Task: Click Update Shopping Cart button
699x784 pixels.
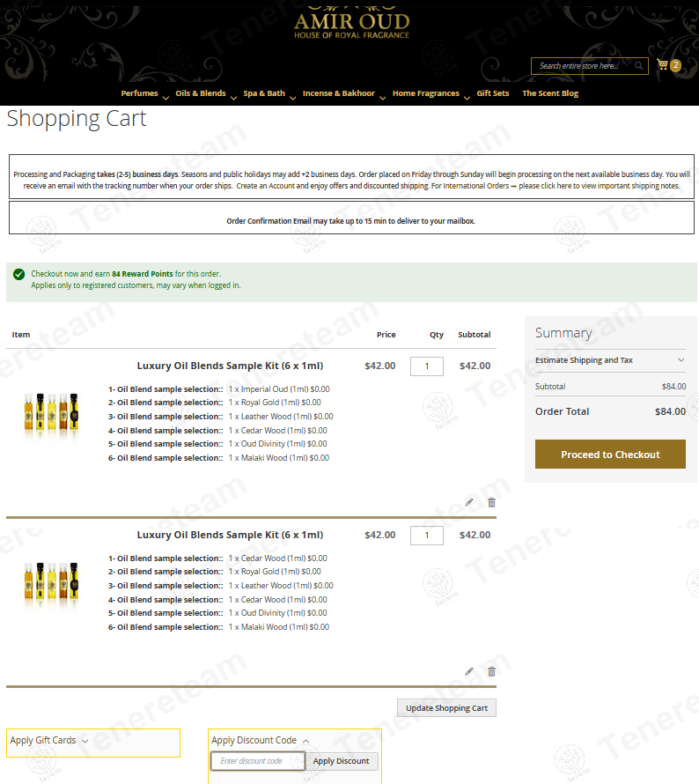Action: (446, 708)
